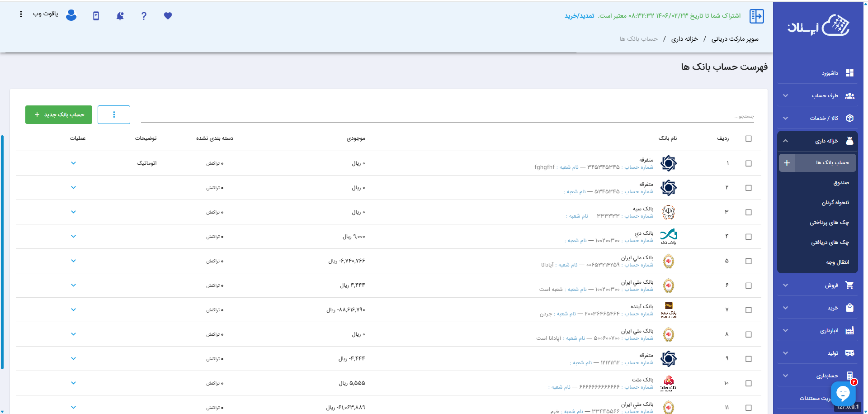Image resolution: width=868 pixels, height=414 pixels.
Task: Expand the کالا / خدمات sidebar menu
Action: 817,118
